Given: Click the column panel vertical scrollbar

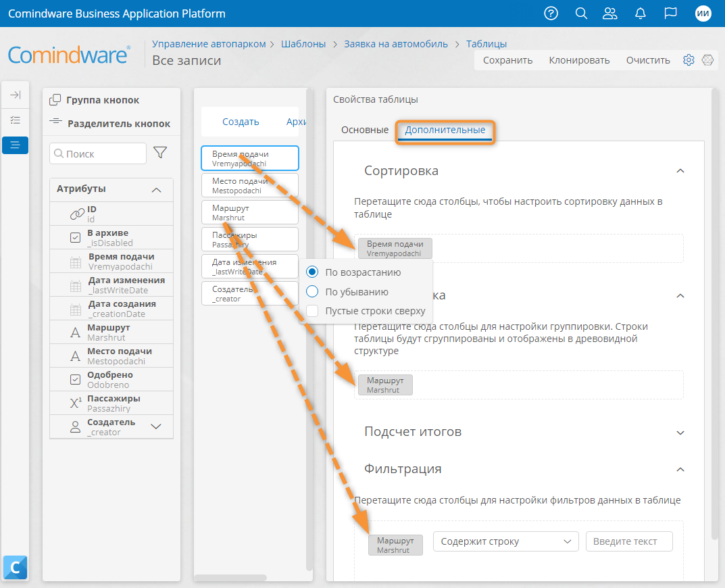Looking at the screenshot, I should [309, 328].
